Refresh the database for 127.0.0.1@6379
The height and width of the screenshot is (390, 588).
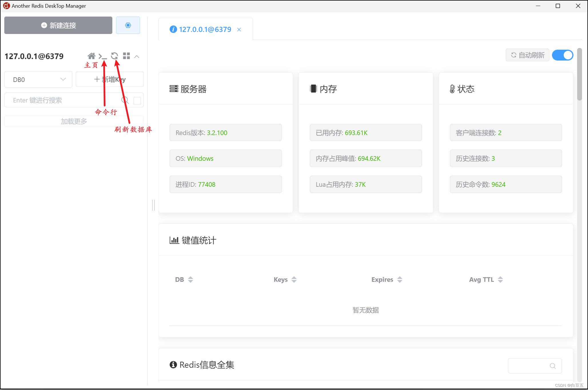tap(115, 56)
